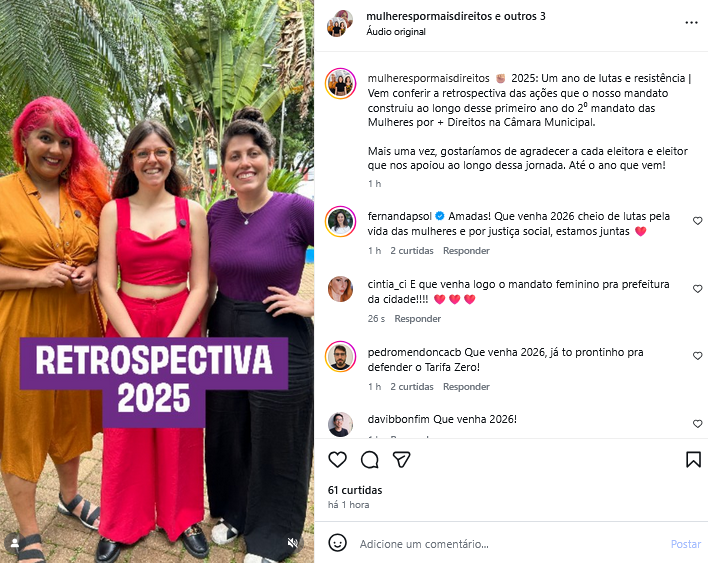Like the post with the heart icon
This screenshot has height=563, width=708.
tap(337, 460)
